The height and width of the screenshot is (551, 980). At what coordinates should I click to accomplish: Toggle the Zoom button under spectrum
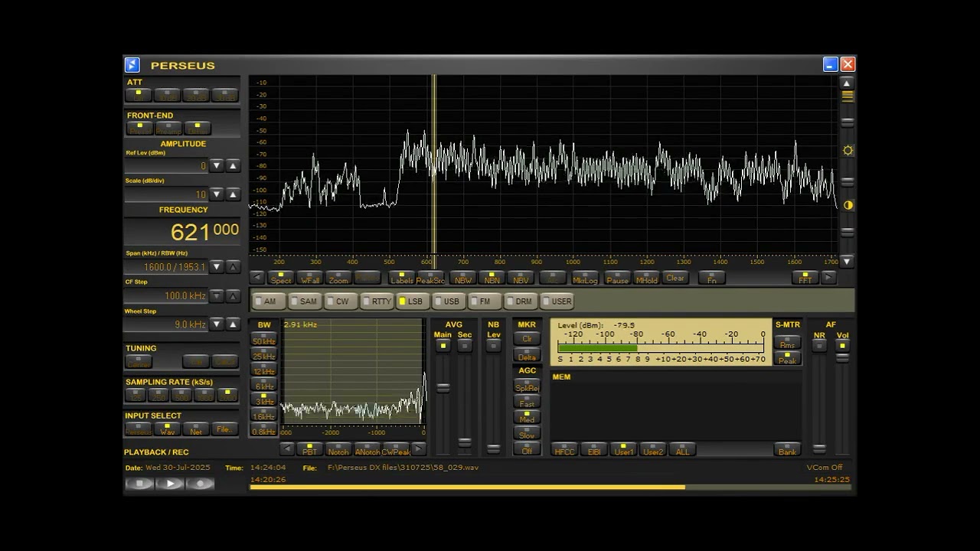pos(338,278)
